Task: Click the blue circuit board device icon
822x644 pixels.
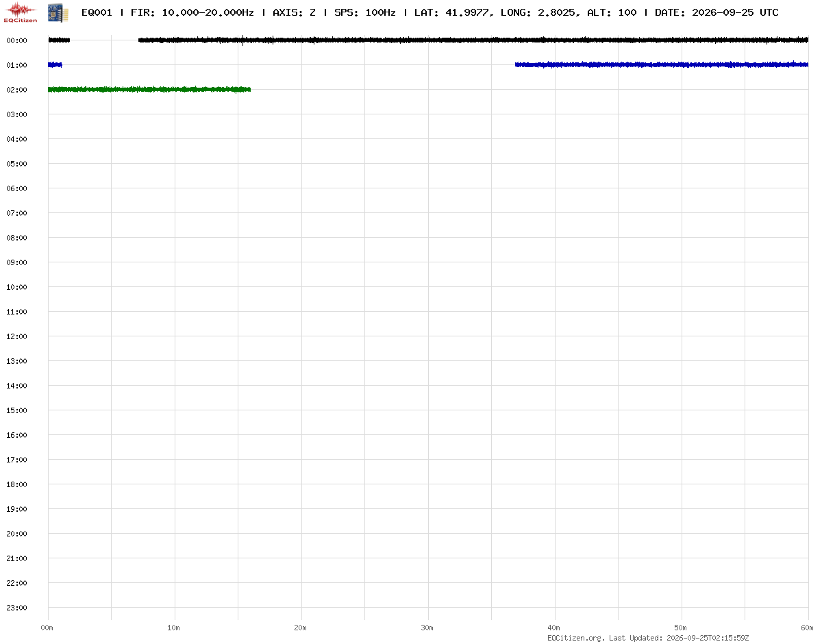Action: point(58,12)
